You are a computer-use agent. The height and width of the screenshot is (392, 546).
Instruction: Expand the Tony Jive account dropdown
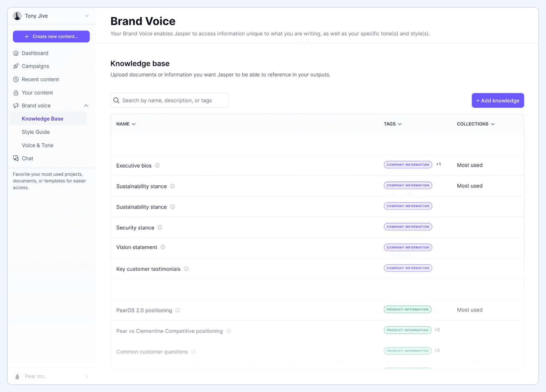coord(86,16)
